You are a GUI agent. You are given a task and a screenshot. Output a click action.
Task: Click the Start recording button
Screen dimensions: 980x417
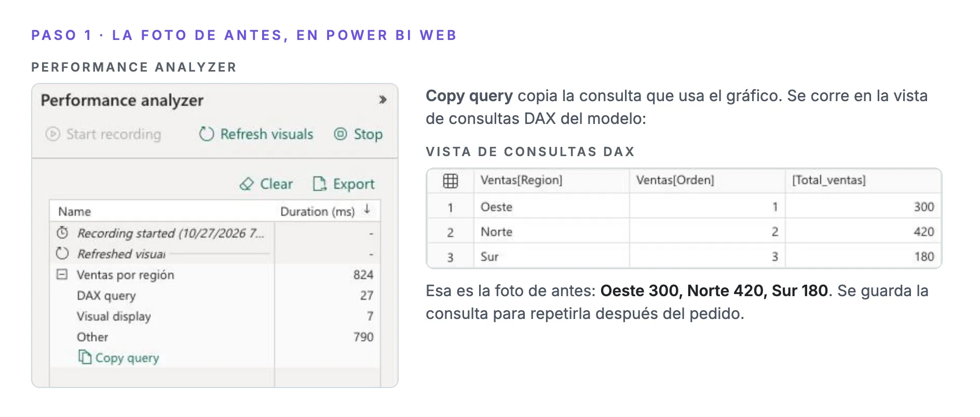click(103, 134)
